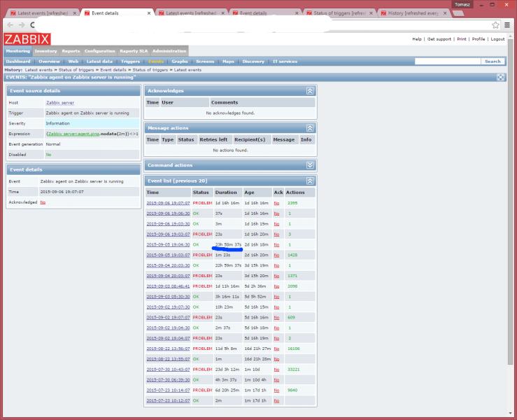The image size is (517, 420).
Task: Click the Search button
Action: pos(493,62)
